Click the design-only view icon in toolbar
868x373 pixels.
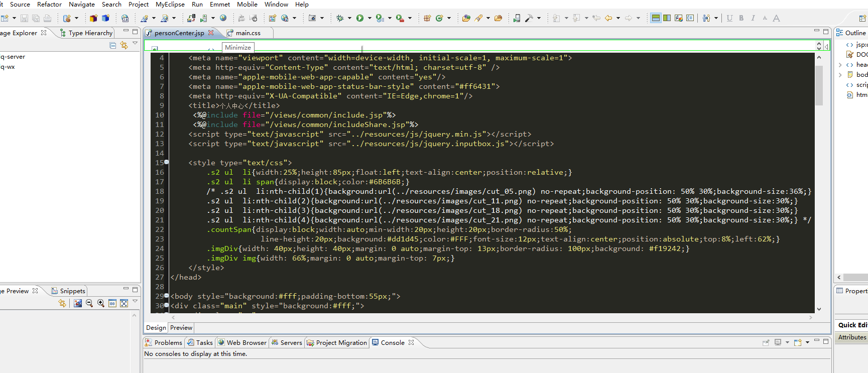pyautogui.click(x=679, y=18)
